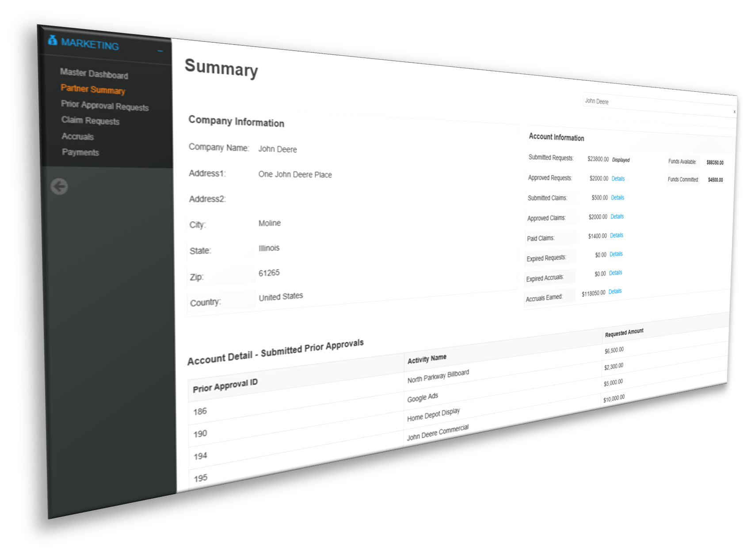Collapse the Marketing menu section
This screenshot has height=560, width=747.
point(160,51)
